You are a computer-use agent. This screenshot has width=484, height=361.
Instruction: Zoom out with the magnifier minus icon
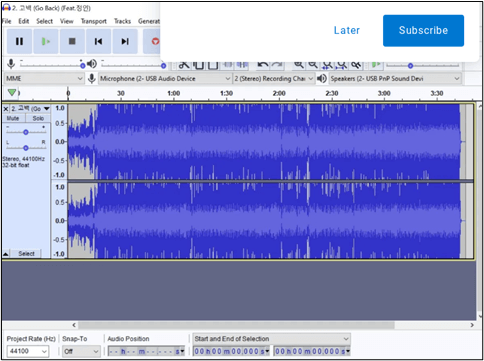click(x=313, y=65)
